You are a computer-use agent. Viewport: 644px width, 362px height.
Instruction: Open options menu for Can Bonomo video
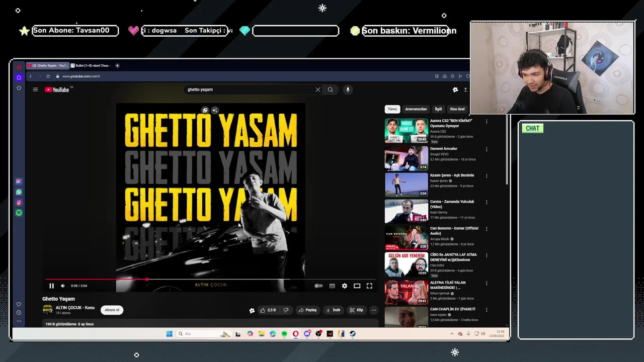point(486,229)
